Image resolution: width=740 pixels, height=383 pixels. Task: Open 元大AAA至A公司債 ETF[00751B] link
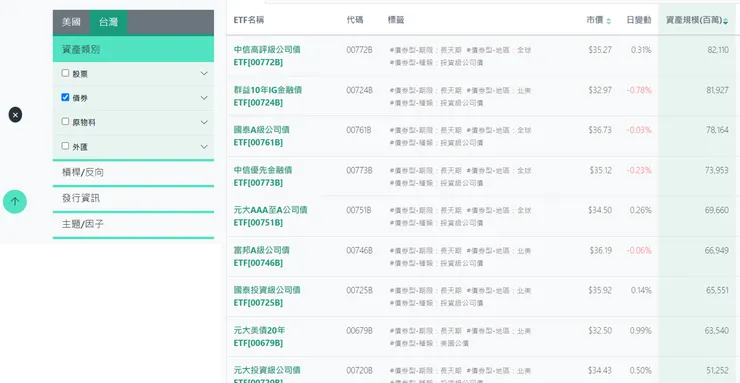[x=270, y=216]
